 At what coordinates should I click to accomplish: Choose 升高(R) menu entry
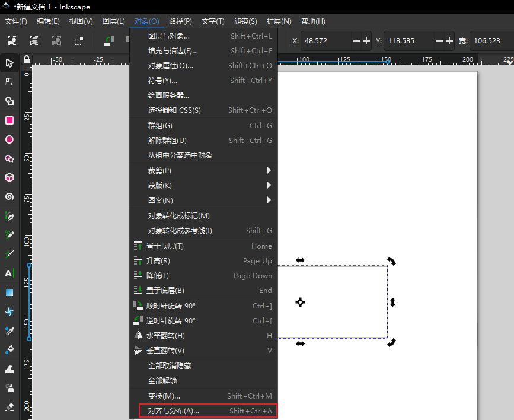[x=203, y=261]
